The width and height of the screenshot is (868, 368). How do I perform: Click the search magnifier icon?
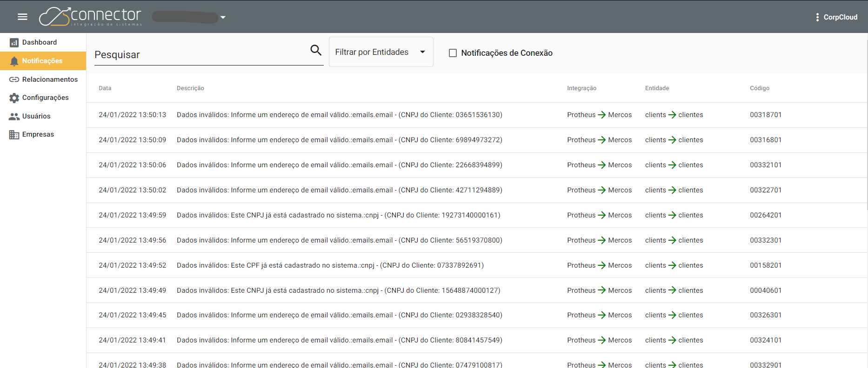coord(316,50)
